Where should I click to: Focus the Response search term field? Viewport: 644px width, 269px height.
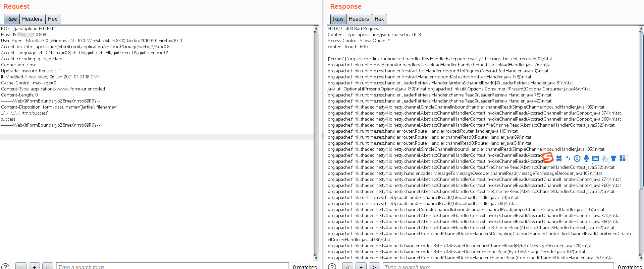(x=498, y=266)
